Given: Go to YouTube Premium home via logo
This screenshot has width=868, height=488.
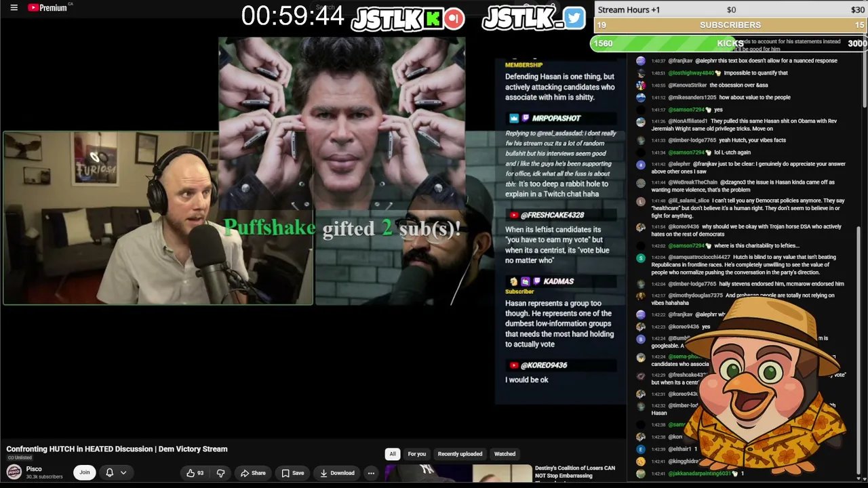Looking at the screenshot, I should pyautogui.click(x=47, y=7).
